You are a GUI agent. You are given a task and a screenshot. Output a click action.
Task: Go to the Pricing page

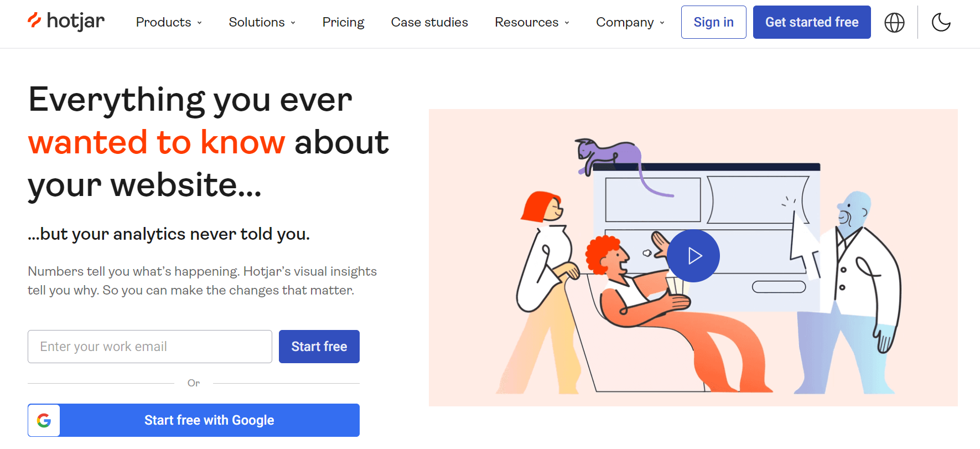click(x=343, y=22)
